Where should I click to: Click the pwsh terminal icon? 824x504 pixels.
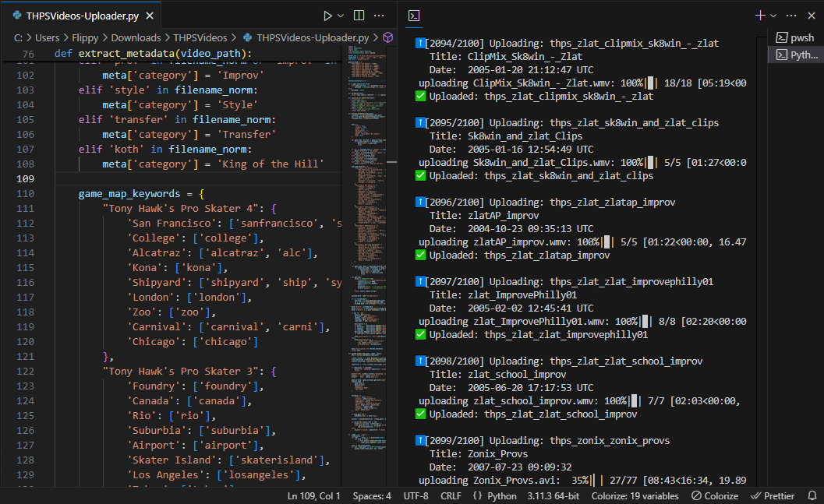coord(782,37)
